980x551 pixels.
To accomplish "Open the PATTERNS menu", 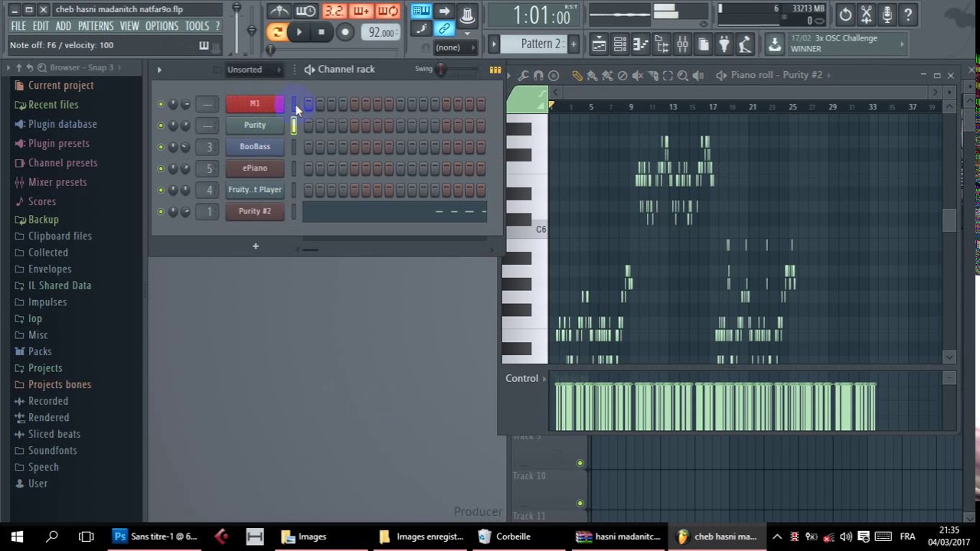I will pos(96,26).
